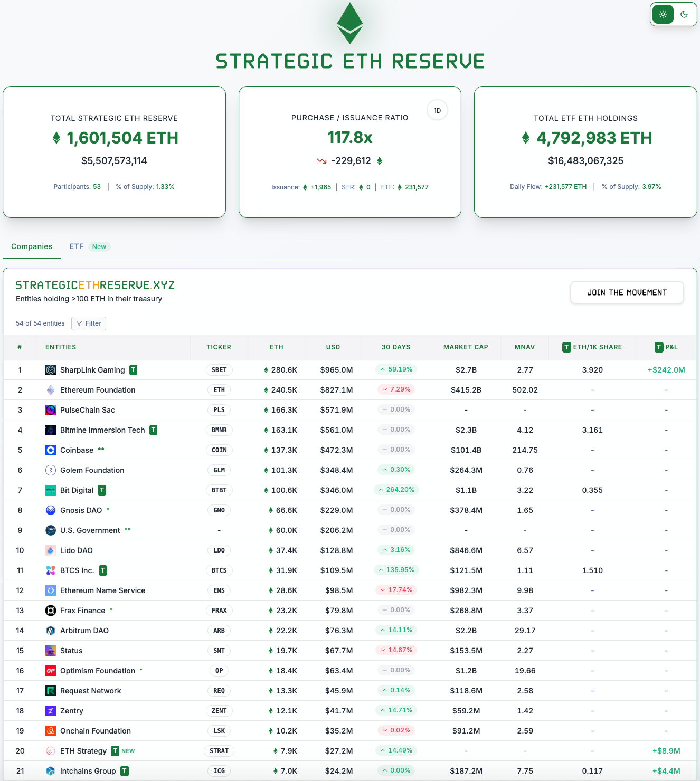Click the SBET ticker pill
This screenshot has height=781, width=700.
click(x=219, y=370)
